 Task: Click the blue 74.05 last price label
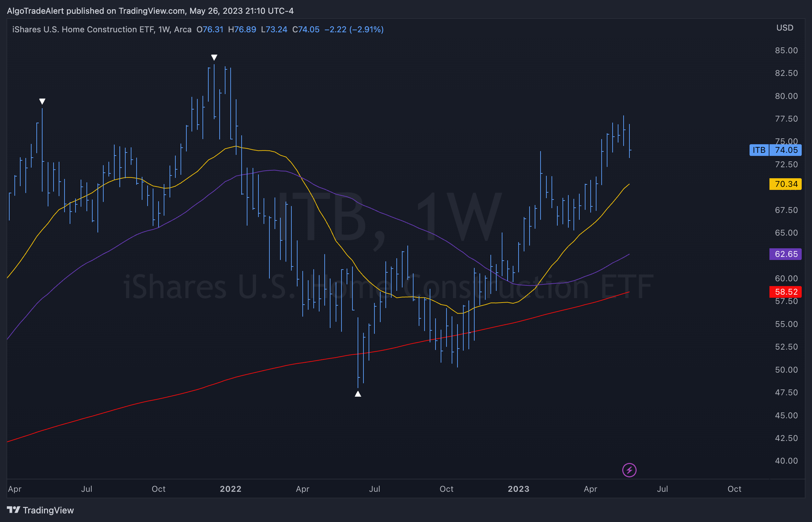tap(786, 150)
